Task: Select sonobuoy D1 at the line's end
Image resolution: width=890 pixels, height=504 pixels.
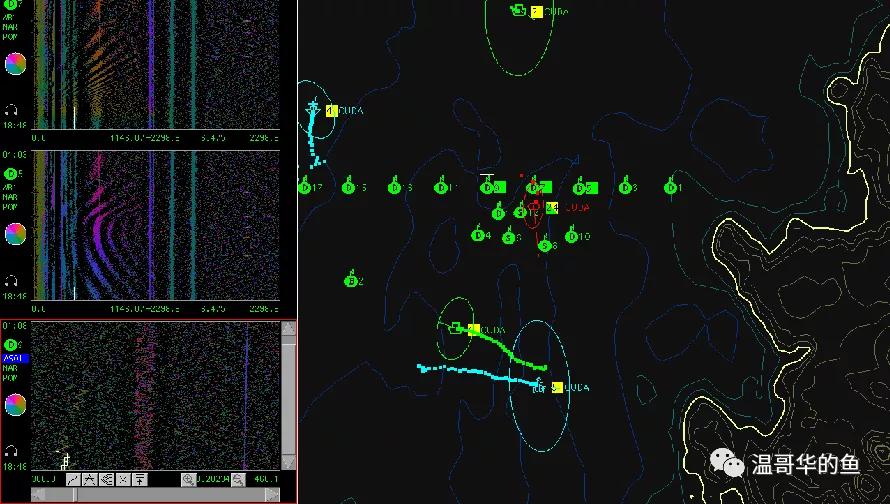Action: coord(670,187)
